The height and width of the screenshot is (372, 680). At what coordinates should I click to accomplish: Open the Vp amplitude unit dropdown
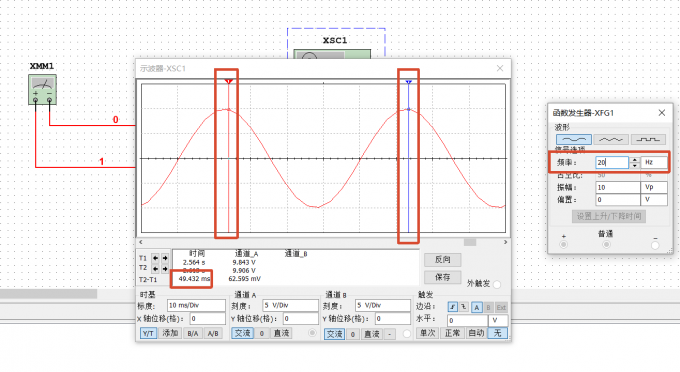point(654,187)
